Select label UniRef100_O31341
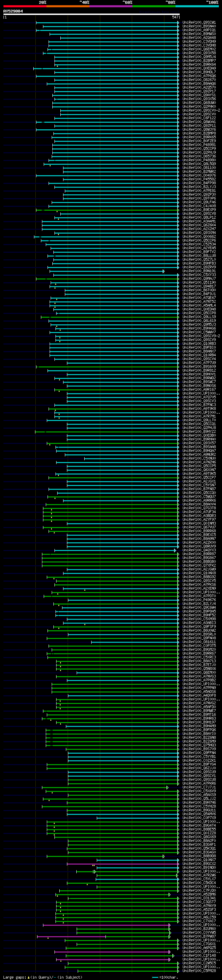 (x=199, y=898)
